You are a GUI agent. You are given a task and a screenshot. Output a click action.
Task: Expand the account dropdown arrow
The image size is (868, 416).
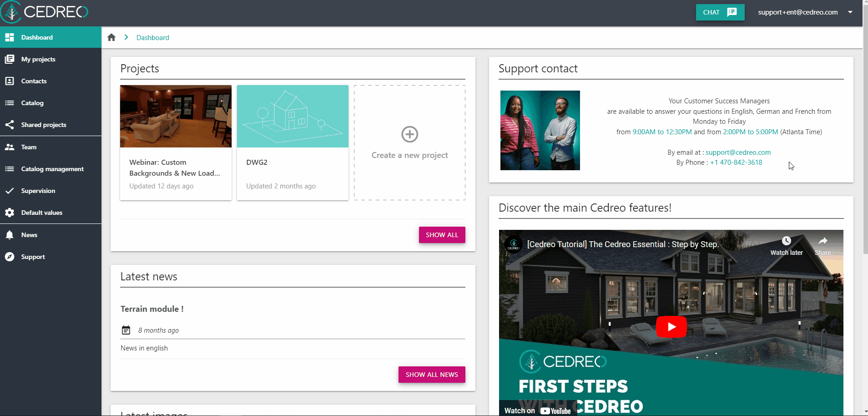point(850,12)
